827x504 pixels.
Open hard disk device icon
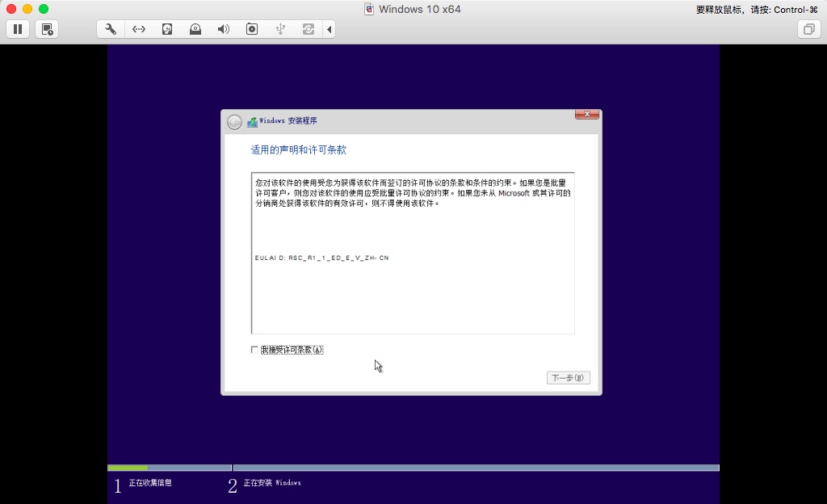tap(166, 29)
